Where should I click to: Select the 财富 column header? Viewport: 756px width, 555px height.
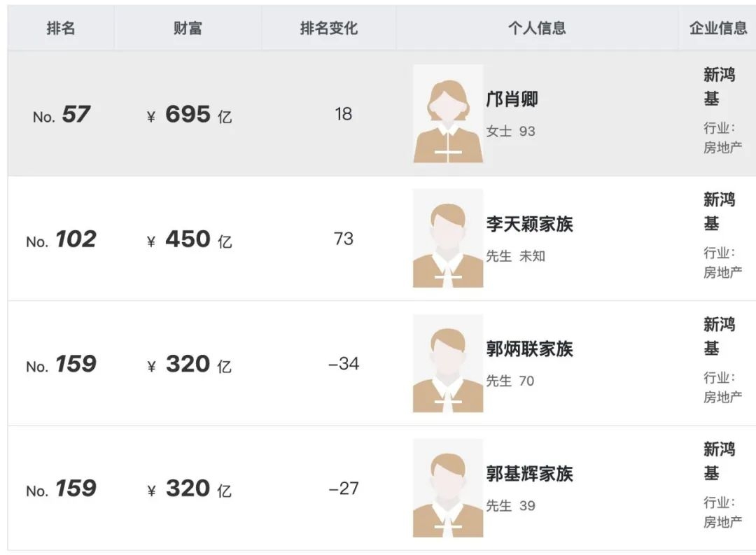click(188, 28)
